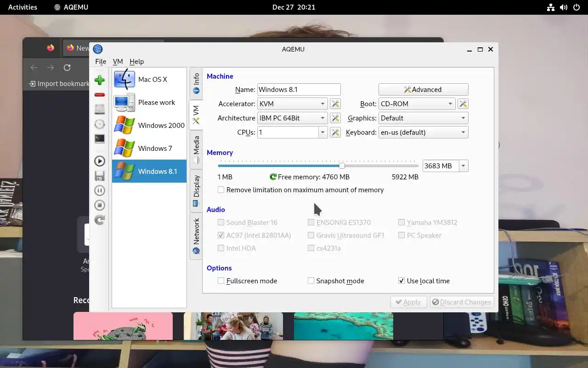
Task: Open the power system tray icon
Action: (577, 7)
